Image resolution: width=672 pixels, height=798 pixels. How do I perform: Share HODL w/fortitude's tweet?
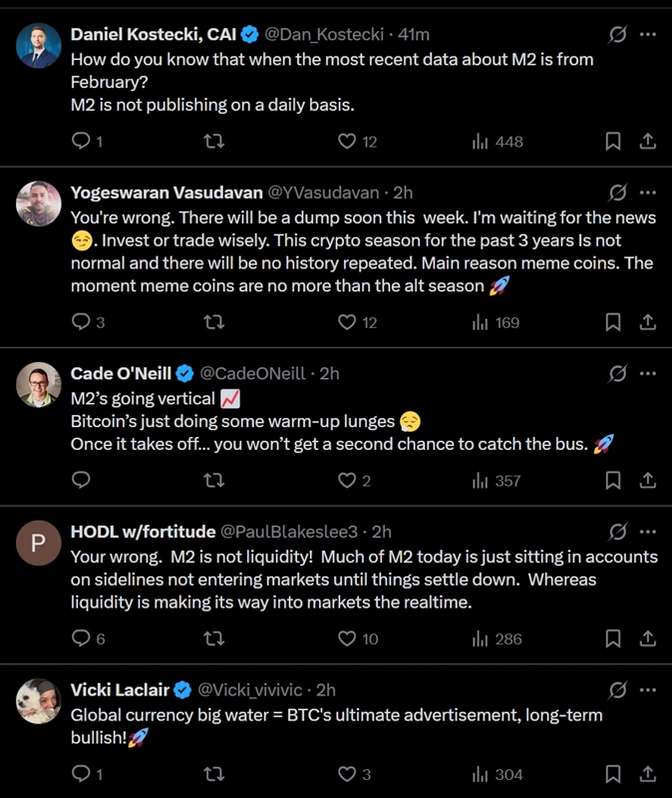647,638
